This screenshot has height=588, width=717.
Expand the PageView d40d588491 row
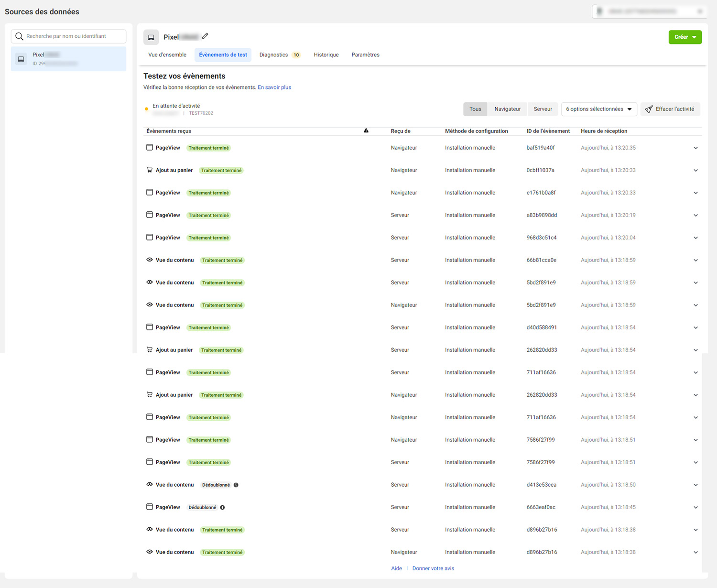(x=695, y=327)
